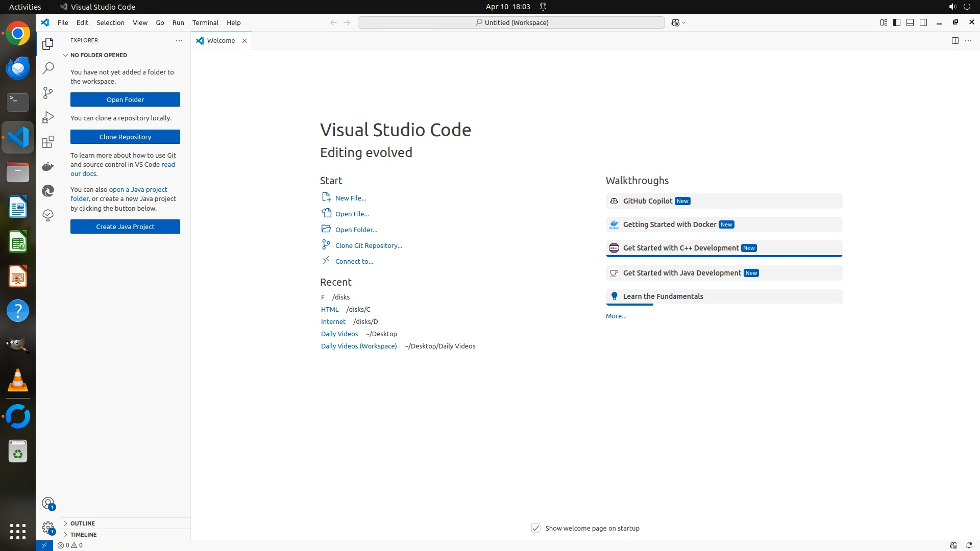Collapse the No Folder Opened section

pyautogui.click(x=99, y=55)
